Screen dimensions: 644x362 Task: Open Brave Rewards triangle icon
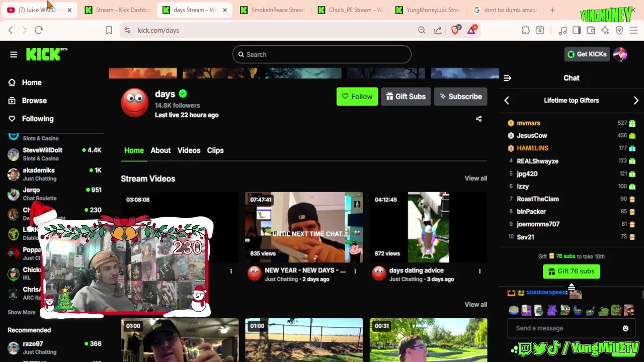tap(471, 30)
